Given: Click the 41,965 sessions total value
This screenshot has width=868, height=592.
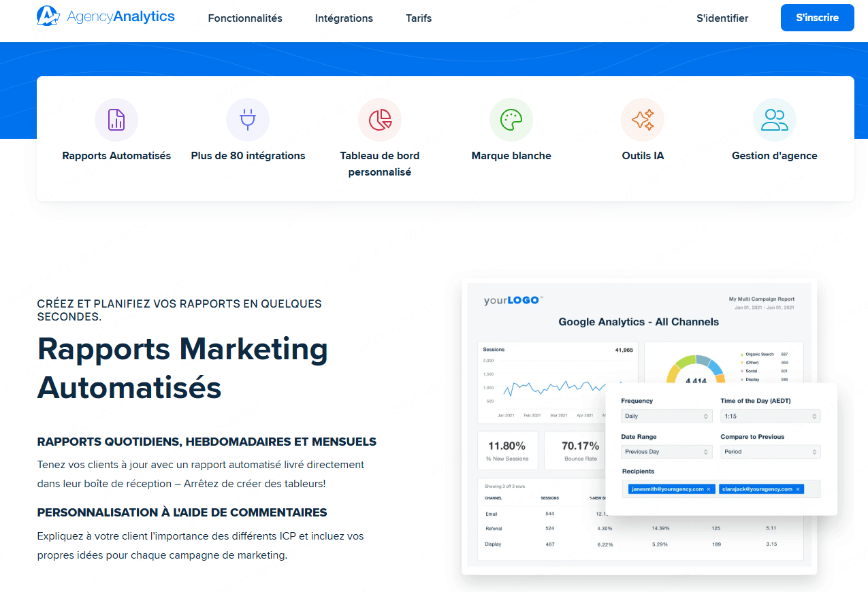Looking at the screenshot, I should [624, 350].
